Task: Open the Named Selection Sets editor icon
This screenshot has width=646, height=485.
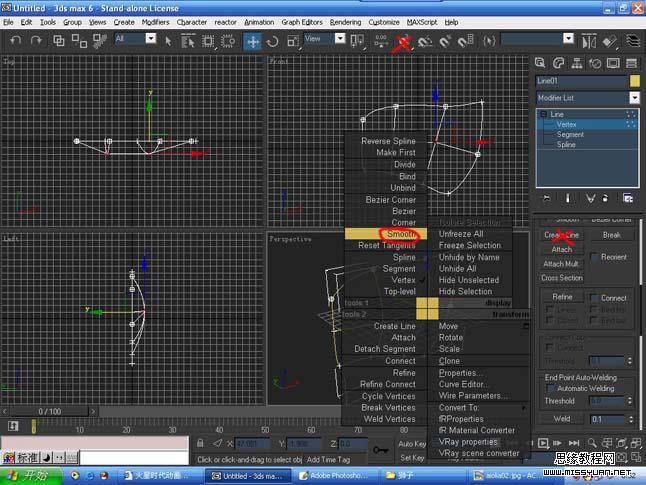Action: click(489, 41)
